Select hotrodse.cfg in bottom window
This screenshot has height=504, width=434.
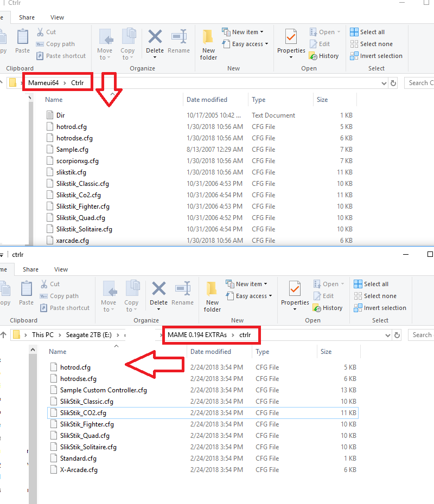coord(78,379)
